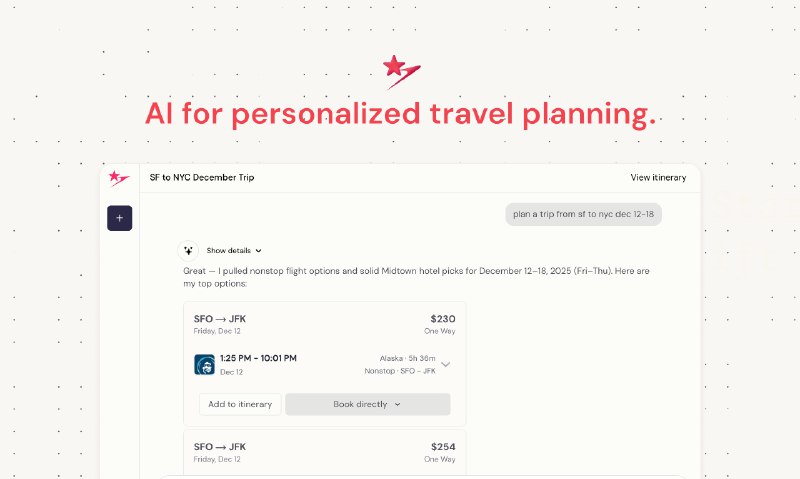Click the Alaska Airlines logo icon
Viewport: 800px width, 479px height.
205,365
